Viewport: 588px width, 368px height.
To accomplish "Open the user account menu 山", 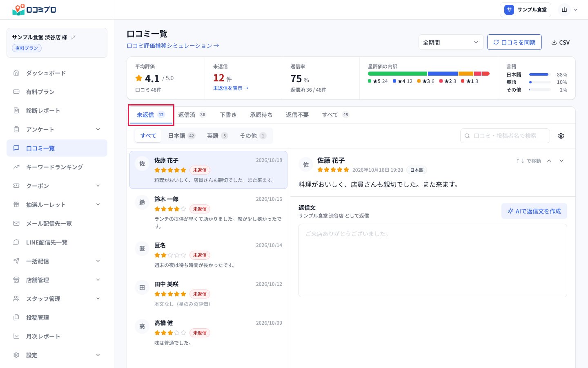I will (569, 10).
